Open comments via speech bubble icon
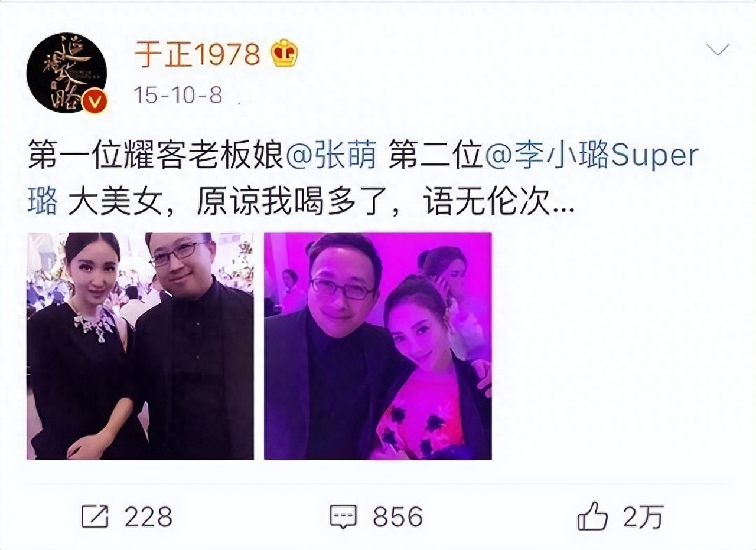The image size is (756, 550). click(343, 516)
